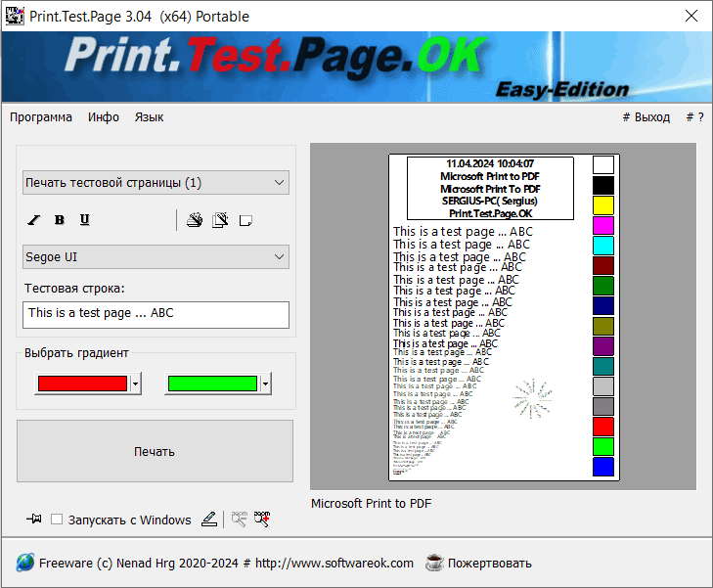Open the Язык menu
This screenshot has width=713, height=588.
149,117
